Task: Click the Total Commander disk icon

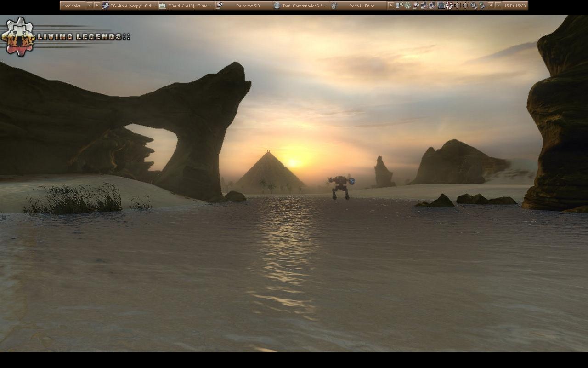Action: [x=277, y=6]
